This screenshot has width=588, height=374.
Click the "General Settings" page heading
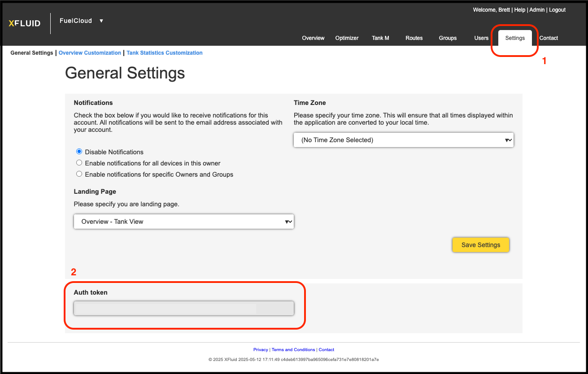coord(125,73)
